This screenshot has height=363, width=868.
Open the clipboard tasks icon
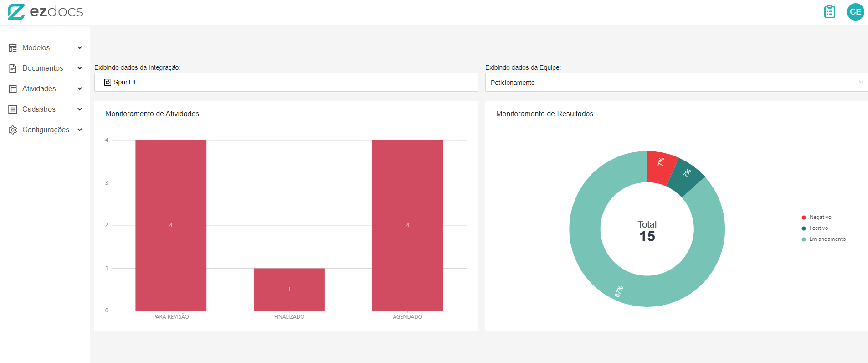830,11
